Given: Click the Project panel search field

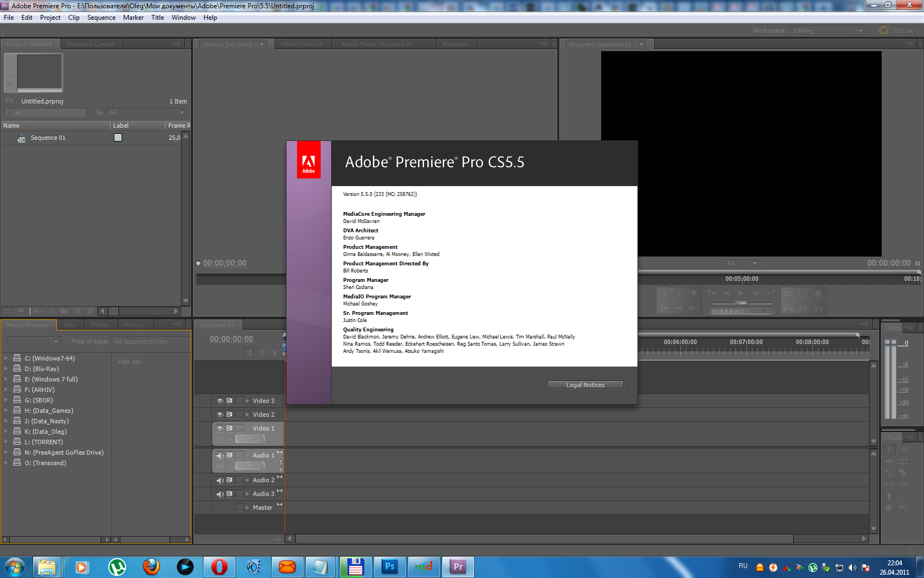Looking at the screenshot, I should click(x=46, y=112).
